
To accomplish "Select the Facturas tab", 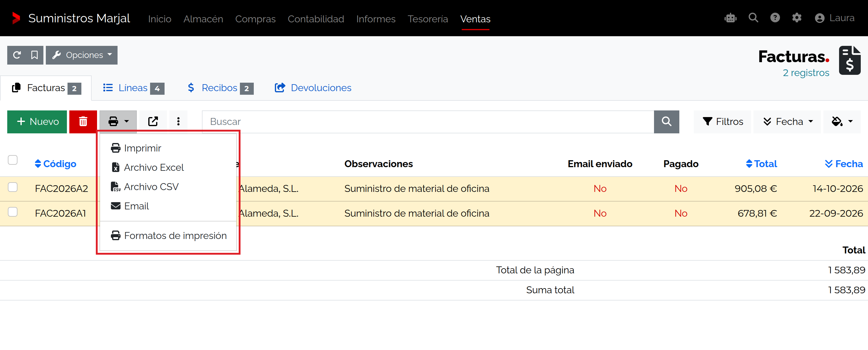I will (x=46, y=88).
